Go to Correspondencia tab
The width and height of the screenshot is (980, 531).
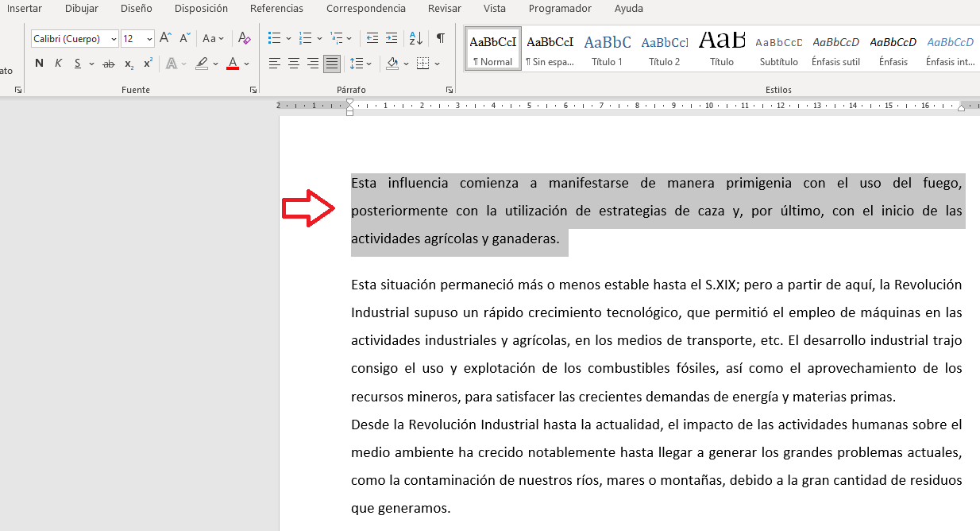click(x=365, y=9)
